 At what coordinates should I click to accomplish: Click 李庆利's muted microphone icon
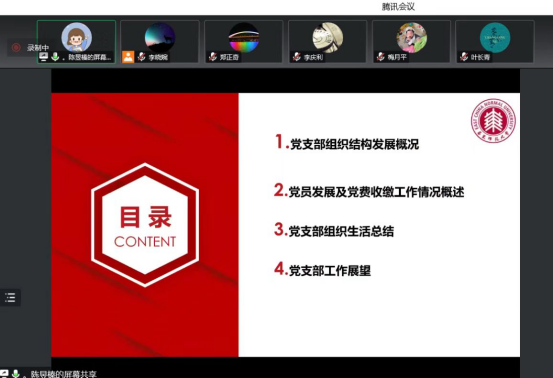(x=297, y=57)
